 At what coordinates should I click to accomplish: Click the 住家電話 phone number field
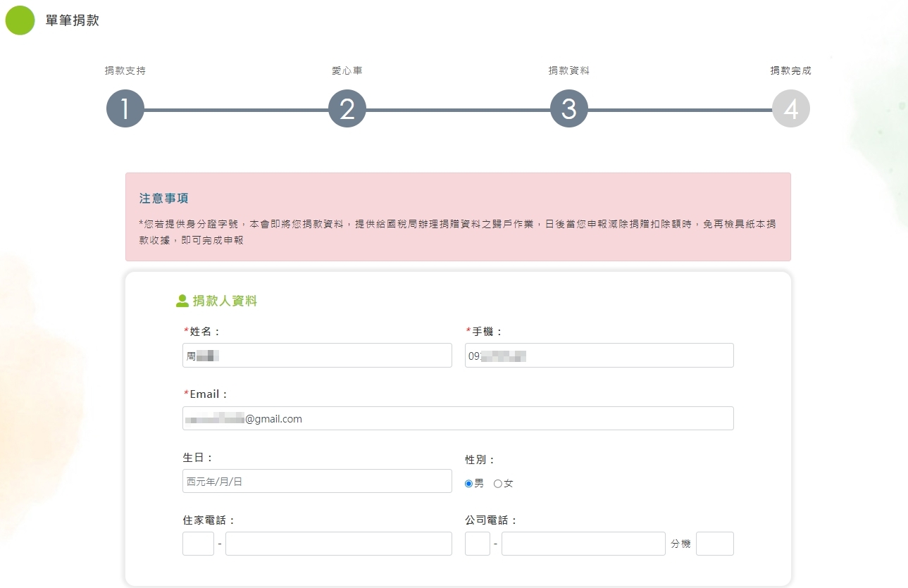(338, 544)
